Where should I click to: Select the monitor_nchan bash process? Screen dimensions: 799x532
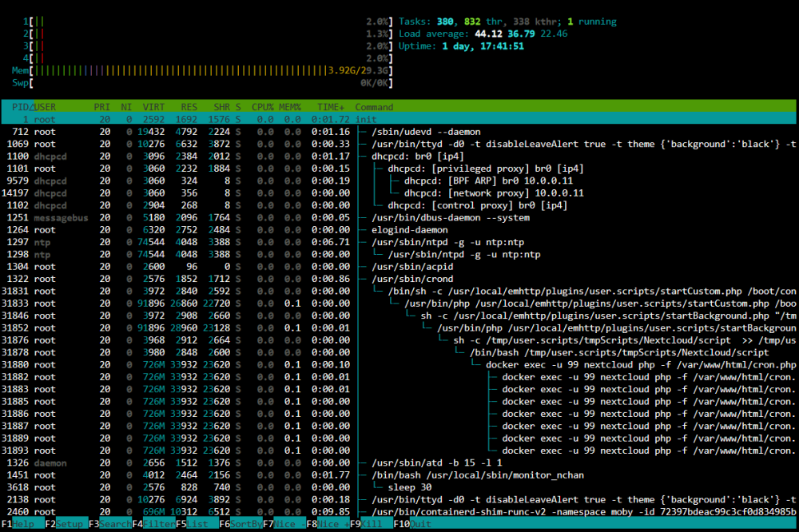pos(399,475)
